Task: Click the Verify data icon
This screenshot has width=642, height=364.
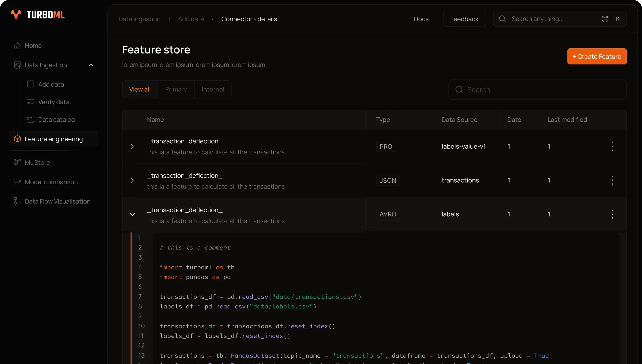Action: click(30, 102)
